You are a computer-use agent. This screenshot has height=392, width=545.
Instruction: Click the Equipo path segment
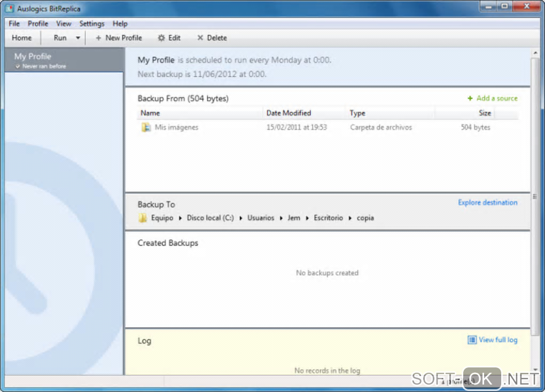pyautogui.click(x=162, y=218)
